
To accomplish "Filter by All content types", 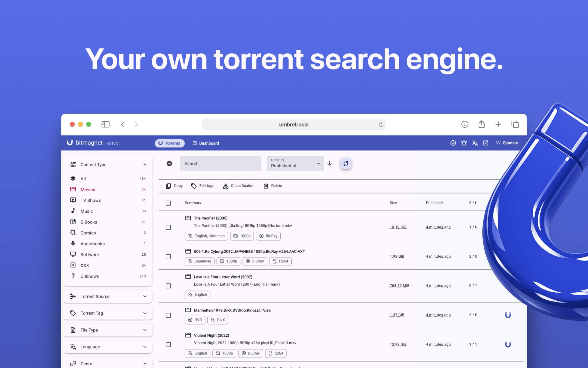I will [x=108, y=179].
